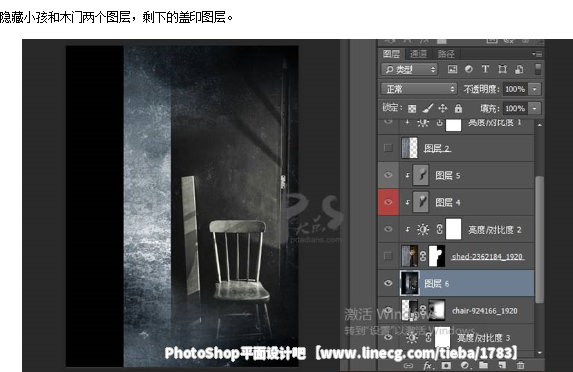Filter layers by type (T) icon
This screenshot has height=372, width=573.
coord(485,69)
